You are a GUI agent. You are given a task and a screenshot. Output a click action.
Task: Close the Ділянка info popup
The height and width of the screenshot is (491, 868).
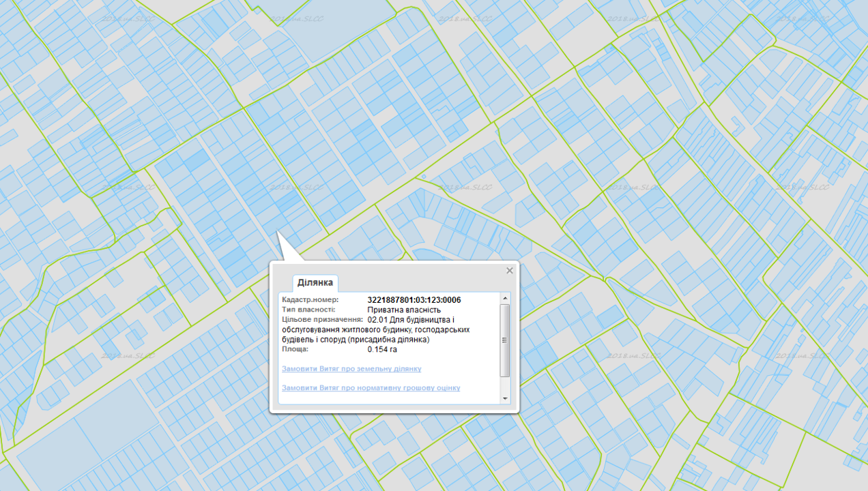[509, 271]
